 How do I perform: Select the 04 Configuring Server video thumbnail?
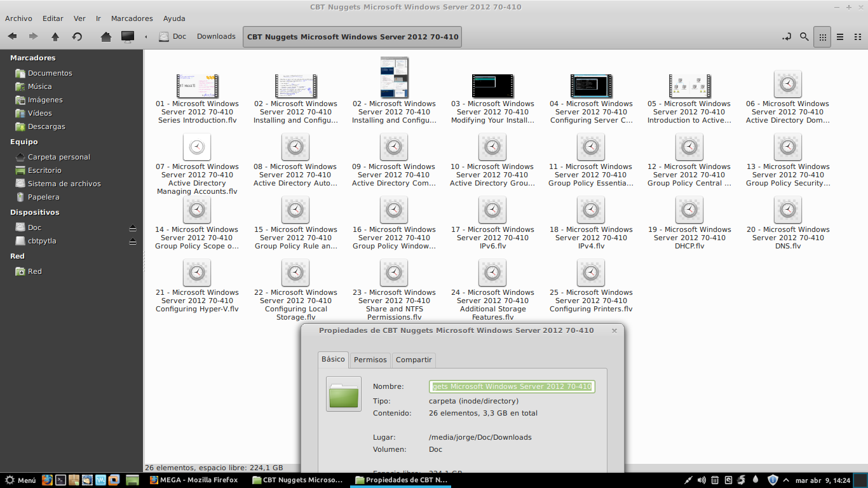591,86
